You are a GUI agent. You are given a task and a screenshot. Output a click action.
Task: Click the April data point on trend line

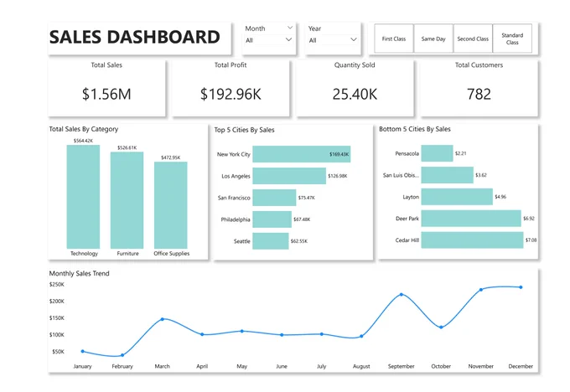(202, 334)
